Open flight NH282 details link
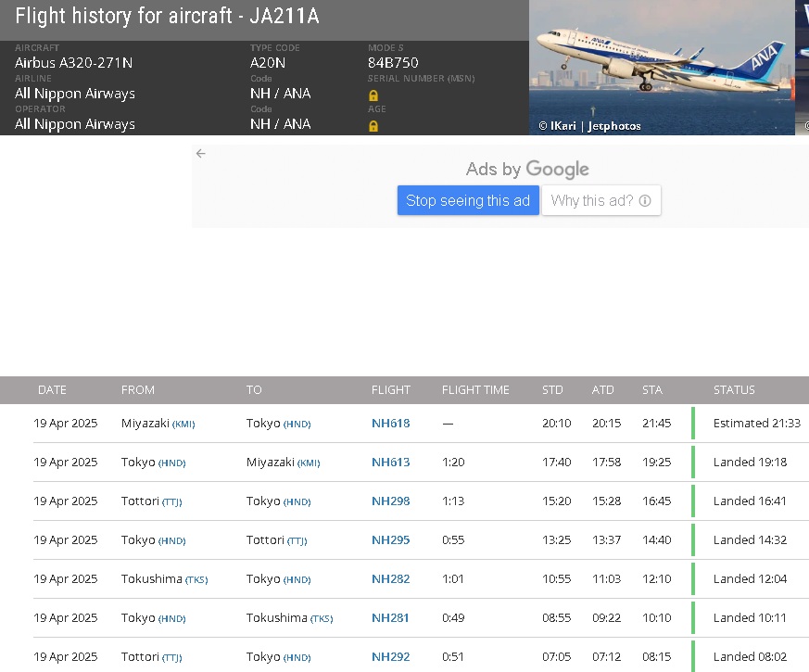 pyautogui.click(x=390, y=579)
